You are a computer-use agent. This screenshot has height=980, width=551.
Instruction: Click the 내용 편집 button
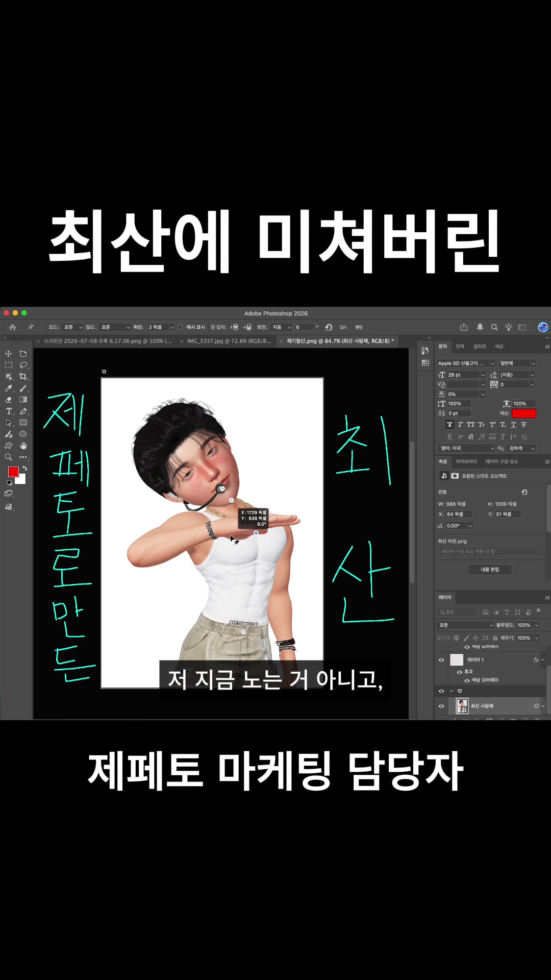click(490, 570)
